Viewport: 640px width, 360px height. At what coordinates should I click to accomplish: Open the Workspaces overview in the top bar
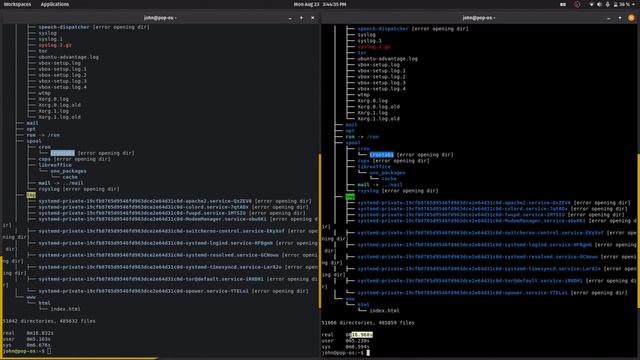[17, 4]
